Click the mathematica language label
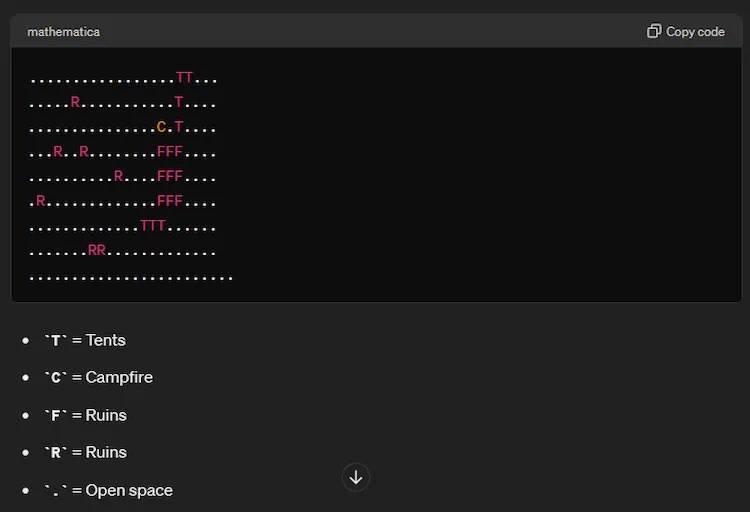Screen dimensions: 750x512 (63, 31)
